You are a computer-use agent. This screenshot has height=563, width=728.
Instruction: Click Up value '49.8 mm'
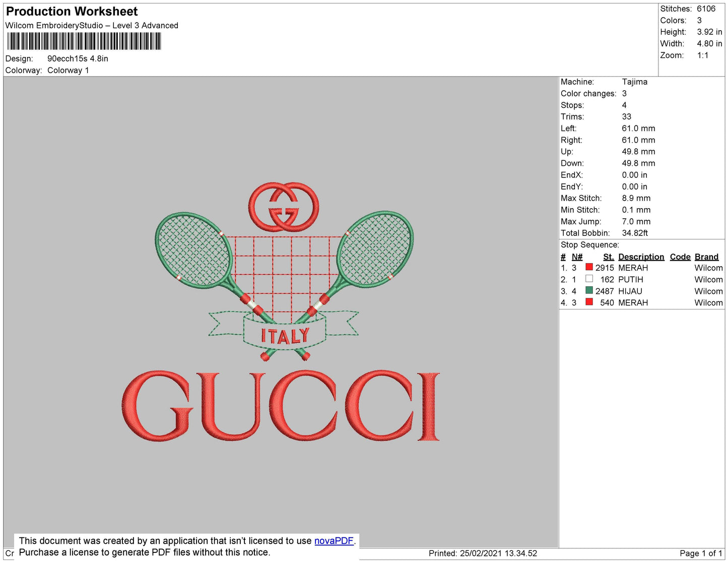638,151
